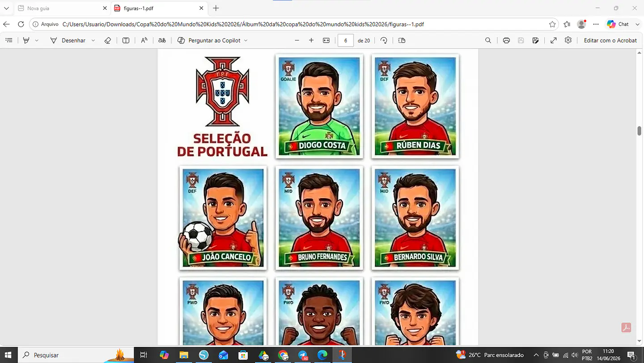Open the Desenhar options dropdown arrow
Viewport: 644px width, 363px height.
click(x=93, y=40)
